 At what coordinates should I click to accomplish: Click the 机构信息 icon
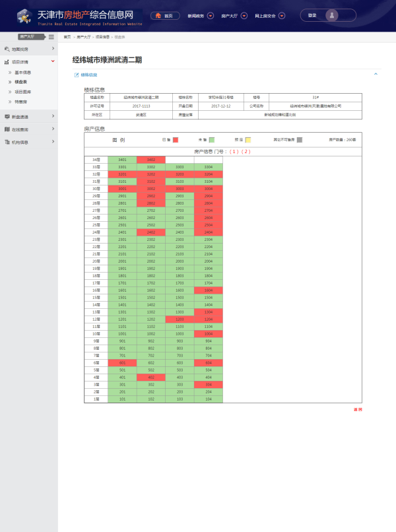7,142
